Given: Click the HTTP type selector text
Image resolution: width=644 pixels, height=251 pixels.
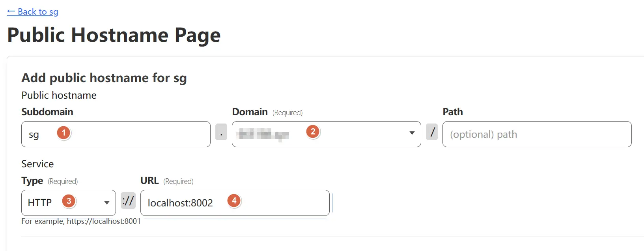Looking at the screenshot, I should pyautogui.click(x=40, y=202).
